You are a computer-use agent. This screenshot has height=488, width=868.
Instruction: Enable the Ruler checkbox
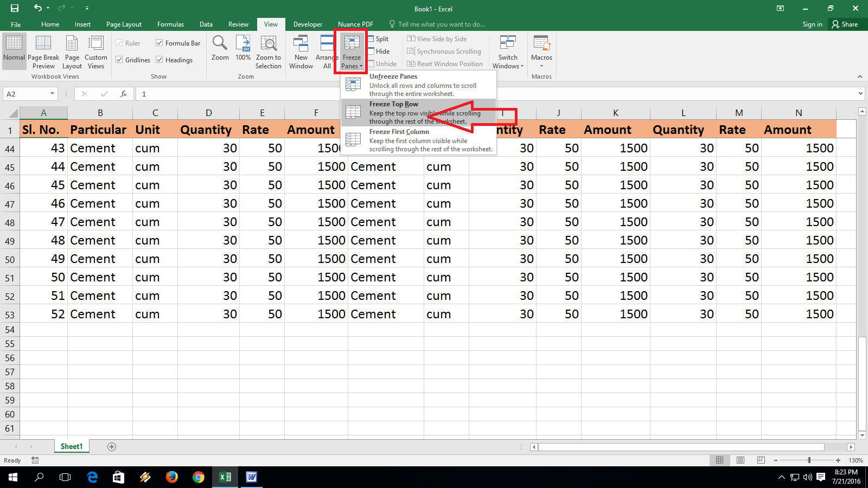pos(119,43)
